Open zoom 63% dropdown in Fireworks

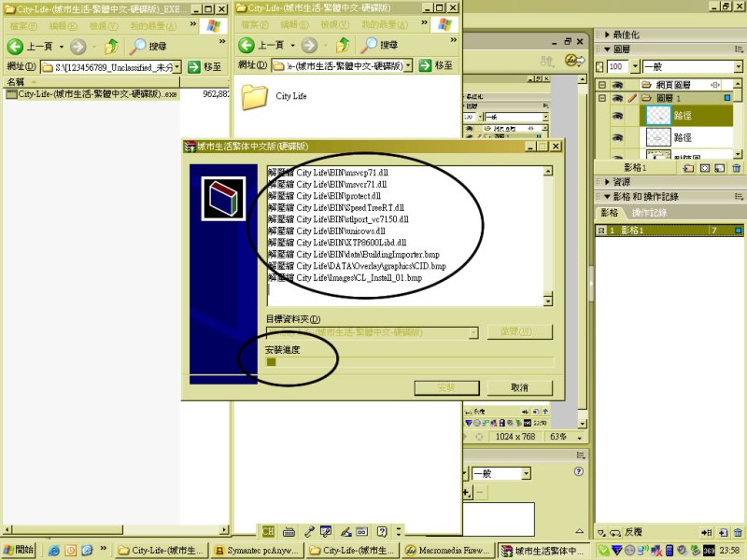(579, 437)
